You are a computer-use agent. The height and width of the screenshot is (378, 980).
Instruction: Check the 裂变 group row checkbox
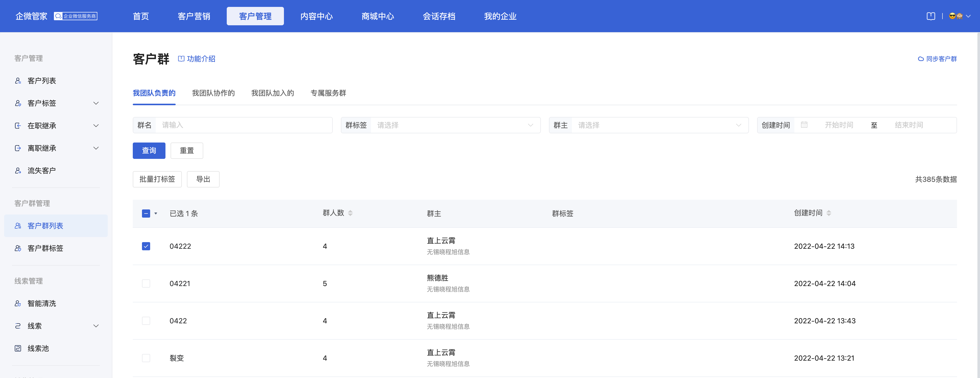coord(146,358)
